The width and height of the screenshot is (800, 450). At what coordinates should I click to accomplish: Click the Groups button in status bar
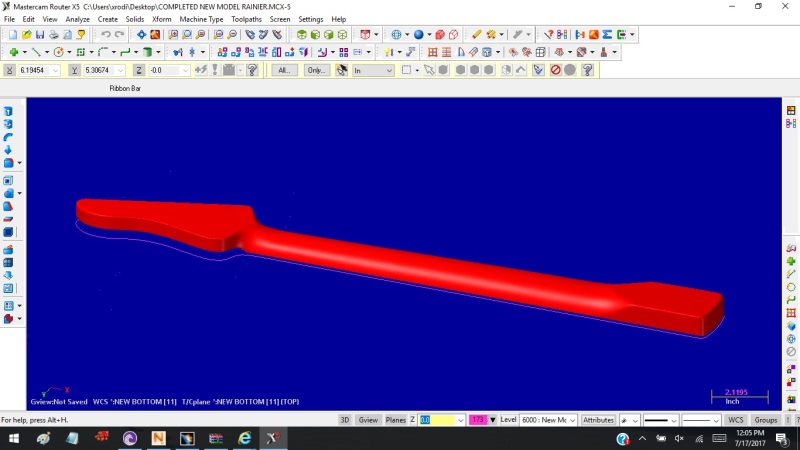[x=765, y=420]
